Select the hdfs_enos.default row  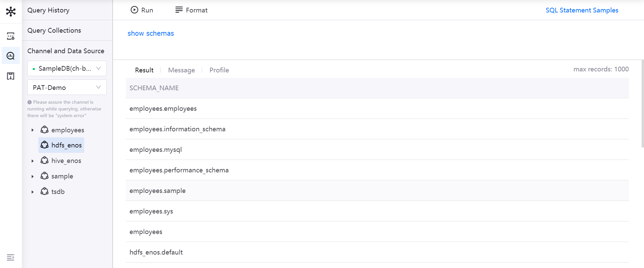377,252
